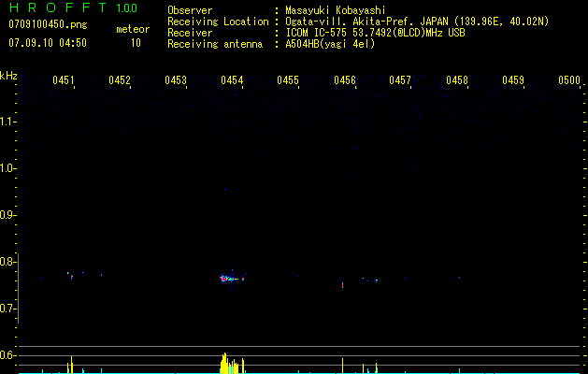Click the 0.9 kHz axis tick label
The height and width of the screenshot is (374, 588).
pos(7,215)
